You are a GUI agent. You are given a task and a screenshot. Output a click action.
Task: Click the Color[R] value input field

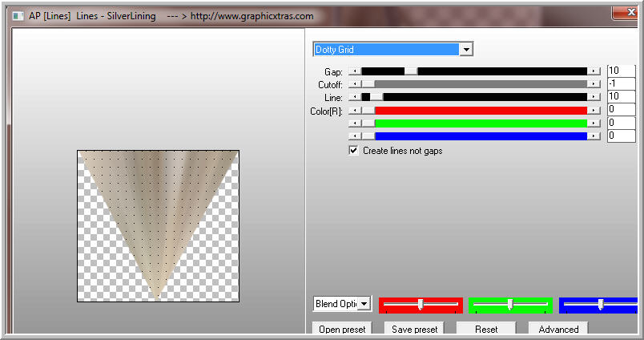pyautogui.click(x=622, y=109)
